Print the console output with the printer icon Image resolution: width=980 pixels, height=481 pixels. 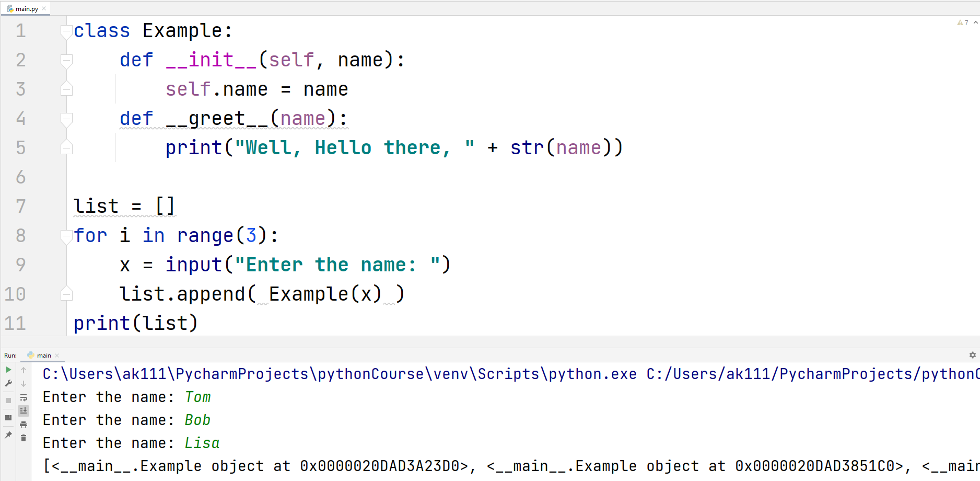(24, 425)
